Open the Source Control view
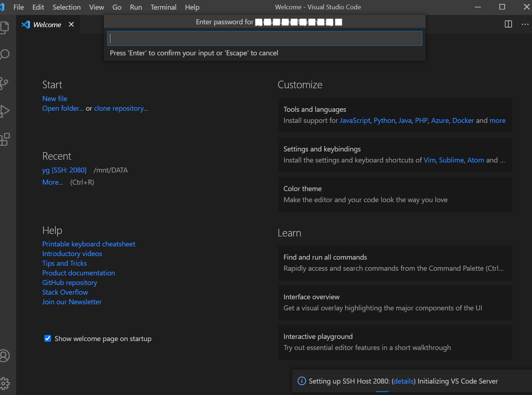532x395 pixels. (4, 83)
